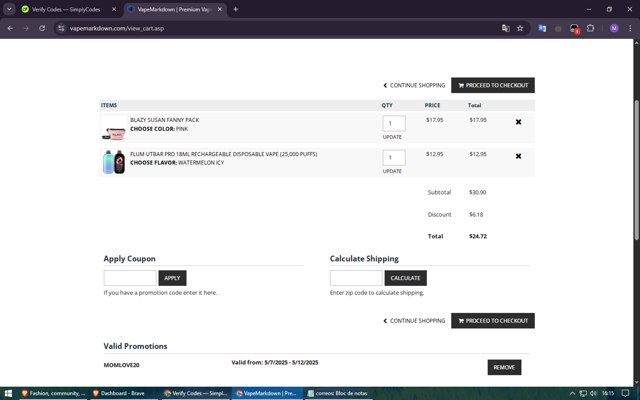This screenshot has width=640, height=400.
Task: Open the Blazy Susan Fanny Pack product link
Action: tap(164, 120)
